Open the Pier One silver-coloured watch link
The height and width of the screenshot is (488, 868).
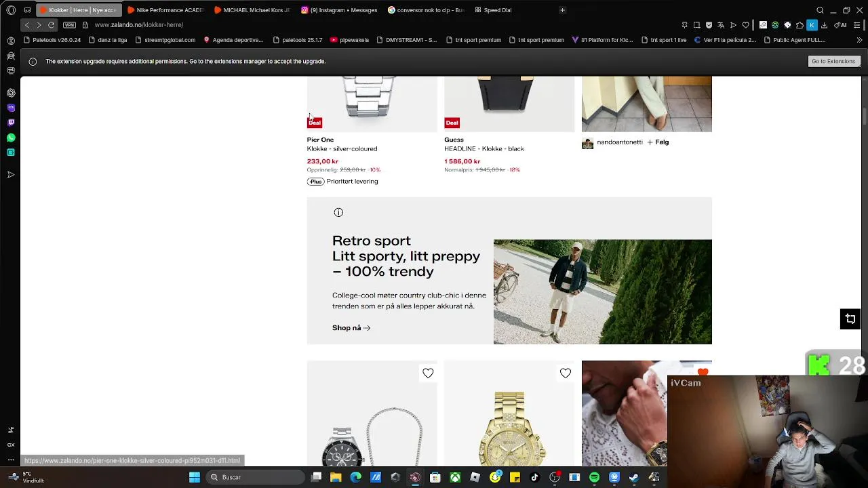(x=342, y=148)
